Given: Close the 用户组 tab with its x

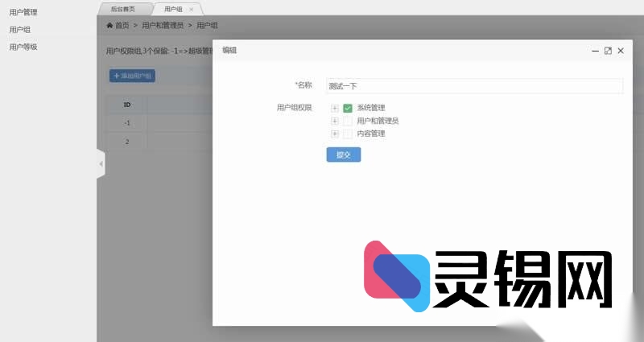Looking at the screenshot, I should pyautogui.click(x=191, y=10).
